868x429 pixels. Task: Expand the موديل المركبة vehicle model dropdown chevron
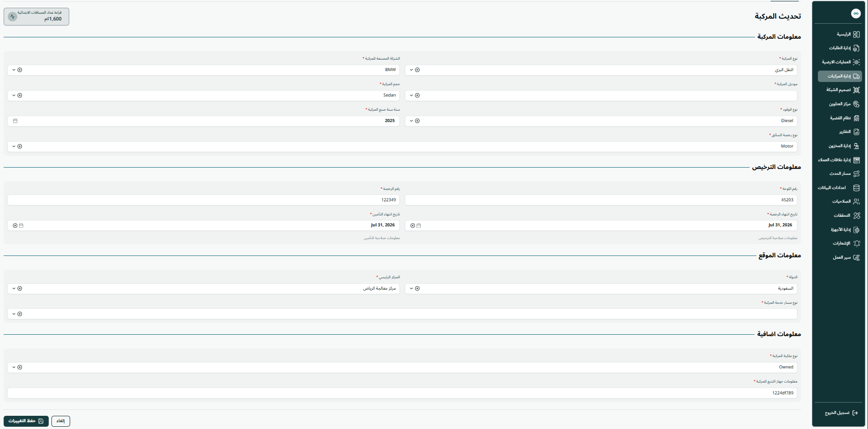pyautogui.click(x=411, y=95)
